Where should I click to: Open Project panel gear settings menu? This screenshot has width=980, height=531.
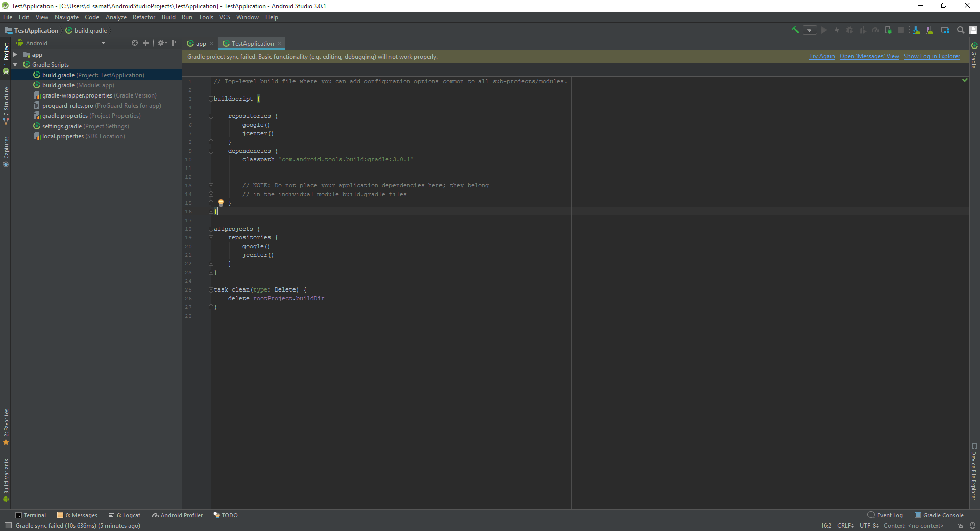click(162, 43)
